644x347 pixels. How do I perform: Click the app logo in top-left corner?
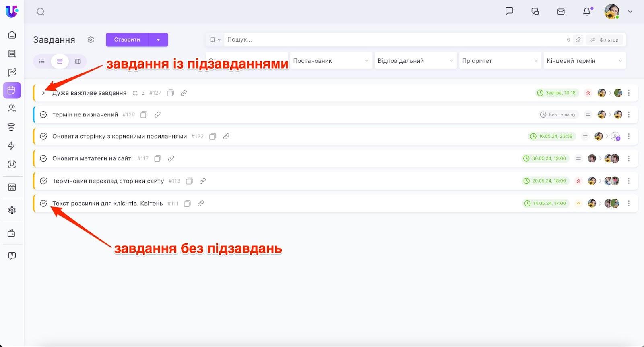pyautogui.click(x=12, y=11)
